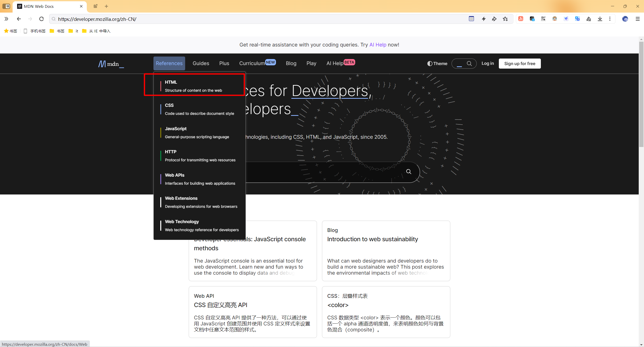Viewport: 644px width, 347px height.
Task: Open the 从 IE 中导入 bookmark folder
Action: tap(96, 31)
